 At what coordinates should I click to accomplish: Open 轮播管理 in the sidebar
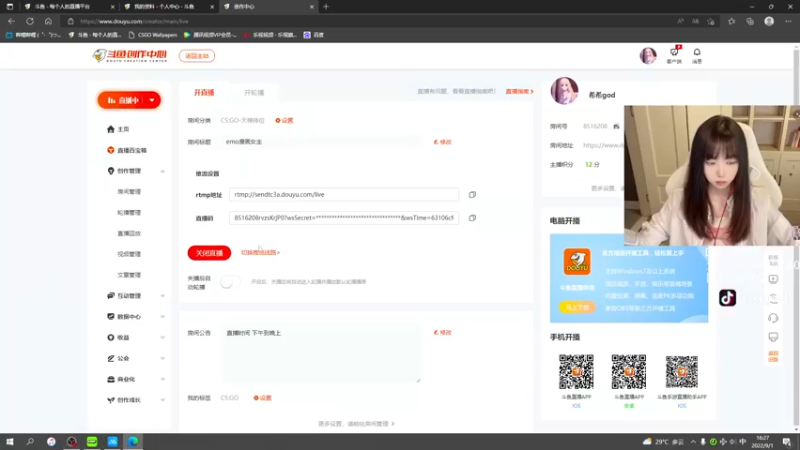(x=129, y=213)
